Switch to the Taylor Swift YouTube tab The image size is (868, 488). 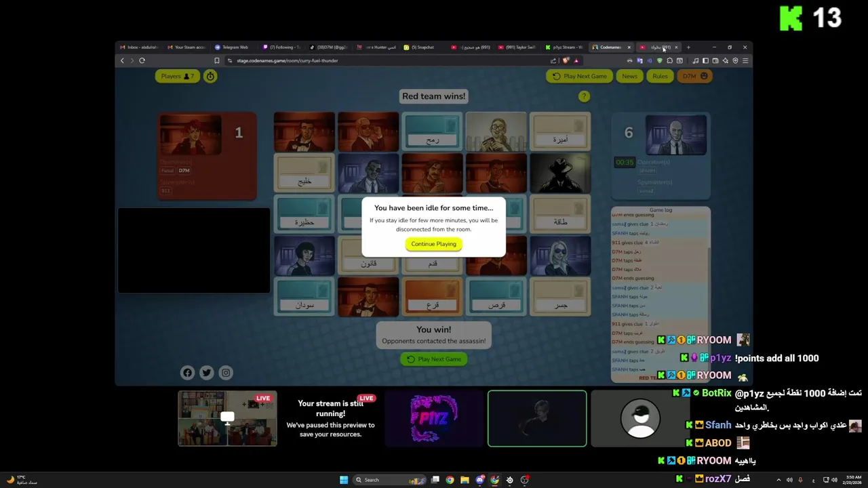(517, 47)
